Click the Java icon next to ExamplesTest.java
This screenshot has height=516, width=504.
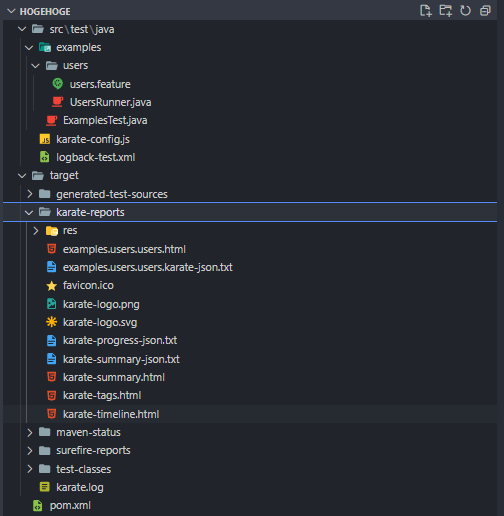(51, 120)
